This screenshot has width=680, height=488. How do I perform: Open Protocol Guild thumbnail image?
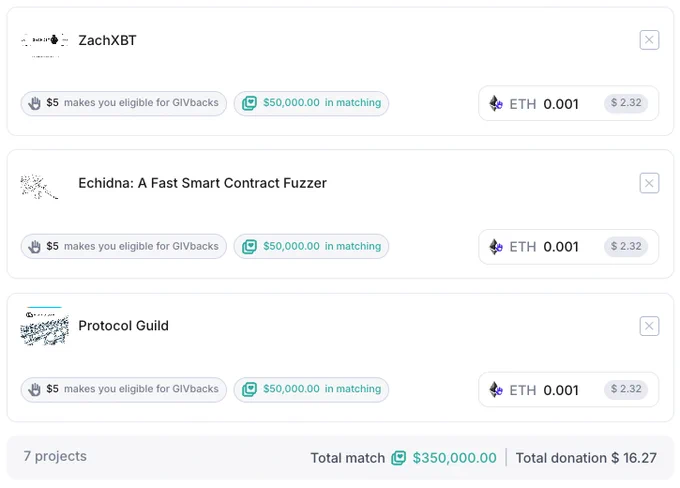(45, 326)
